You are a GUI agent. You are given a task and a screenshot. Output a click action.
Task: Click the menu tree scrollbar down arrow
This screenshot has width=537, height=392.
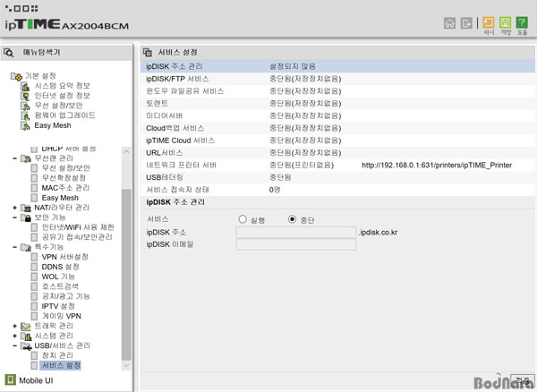tap(126, 365)
